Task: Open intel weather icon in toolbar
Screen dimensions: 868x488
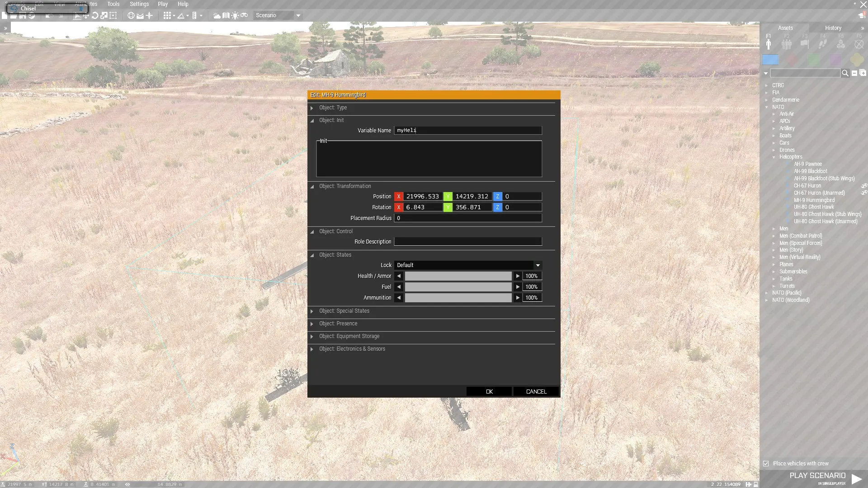Action: pyautogui.click(x=217, y=15)
